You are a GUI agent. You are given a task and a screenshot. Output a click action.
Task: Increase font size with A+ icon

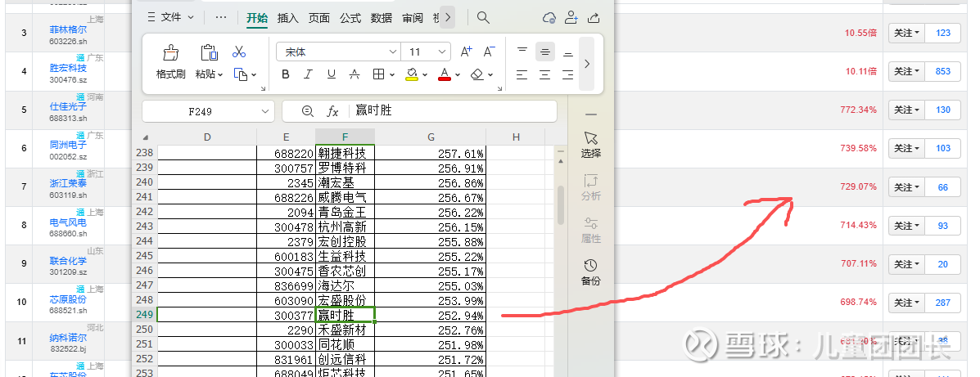[466, 52]
